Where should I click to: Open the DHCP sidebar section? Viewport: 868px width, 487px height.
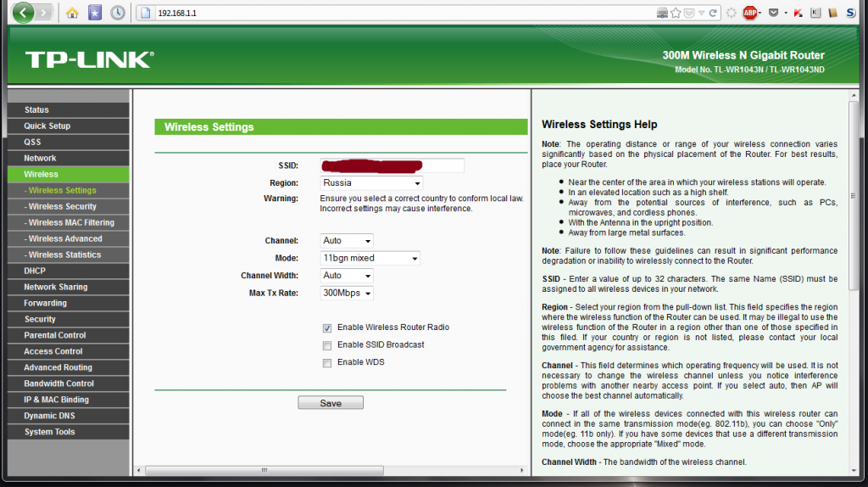click(69, 271)
